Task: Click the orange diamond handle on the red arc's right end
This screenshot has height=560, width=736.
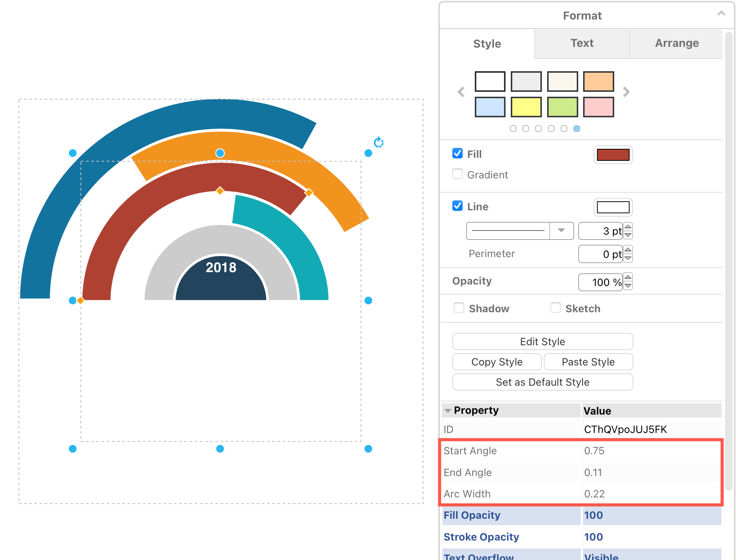Action: [309, 193]
